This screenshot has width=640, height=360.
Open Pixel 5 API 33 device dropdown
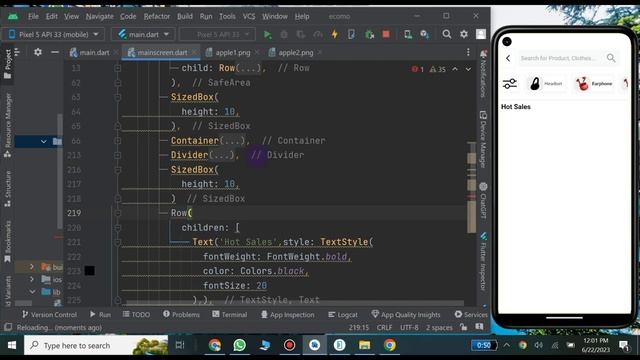tap(54, 35)
